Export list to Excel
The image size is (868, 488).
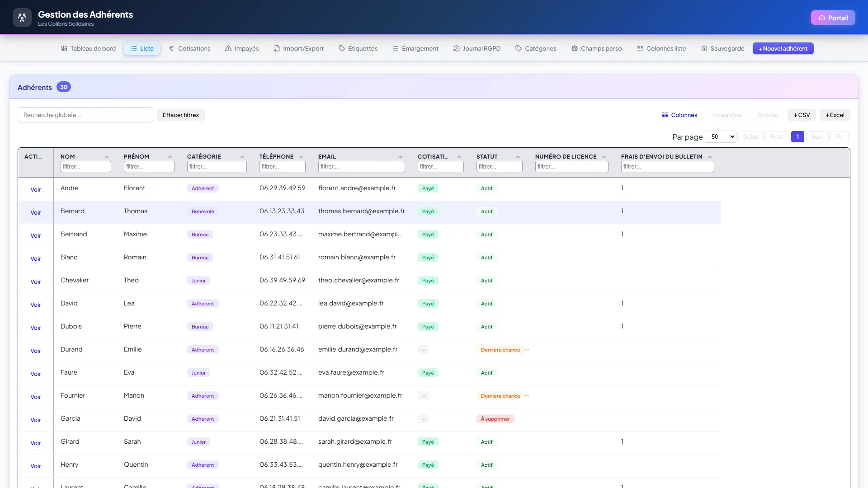[835, 115]
